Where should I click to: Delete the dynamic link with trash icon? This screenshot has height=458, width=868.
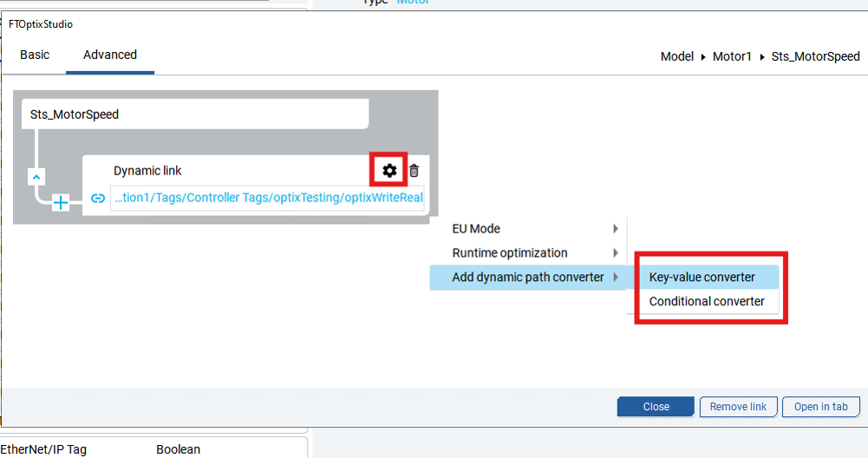click(414, 171)
